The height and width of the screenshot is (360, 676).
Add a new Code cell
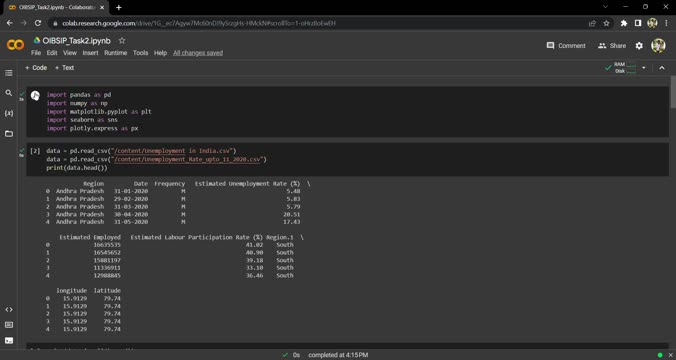[x=36, y=68]
